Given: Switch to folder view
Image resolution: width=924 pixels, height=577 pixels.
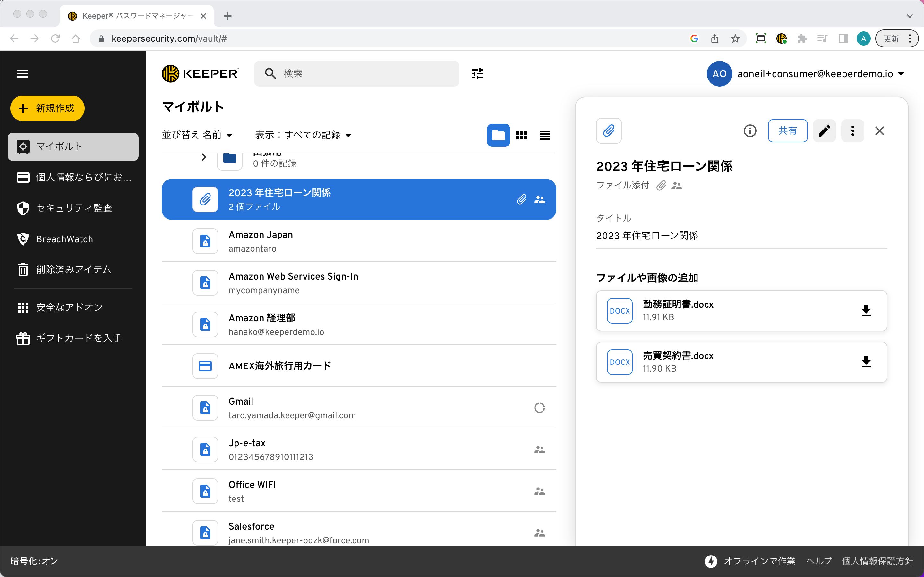Looking at the screenshot, I should coord(498,135).
